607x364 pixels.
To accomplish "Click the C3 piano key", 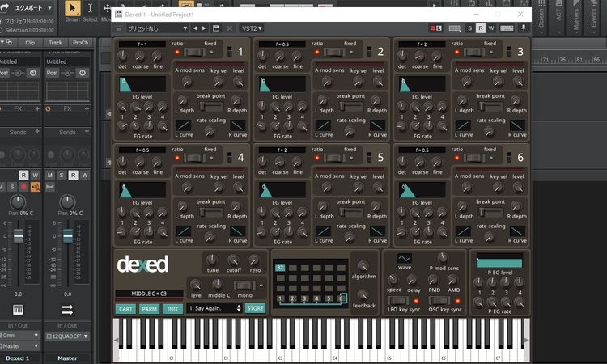I will pos(279,354).
